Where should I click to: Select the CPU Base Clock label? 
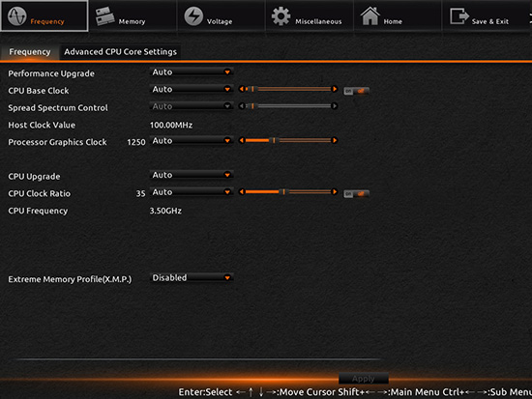pyautogui.click(x=39, y=91)
